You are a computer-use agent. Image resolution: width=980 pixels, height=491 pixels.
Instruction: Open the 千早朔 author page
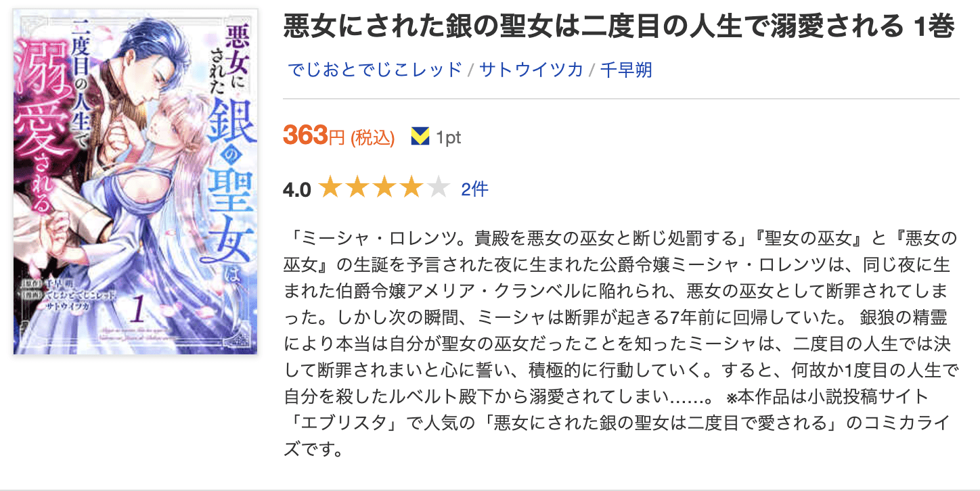624,69
